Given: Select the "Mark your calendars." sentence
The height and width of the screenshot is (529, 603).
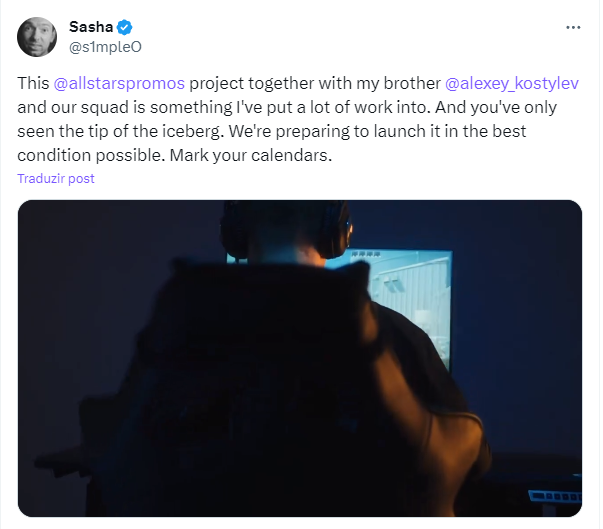Looking at the screenshot, I should [265, 155].
